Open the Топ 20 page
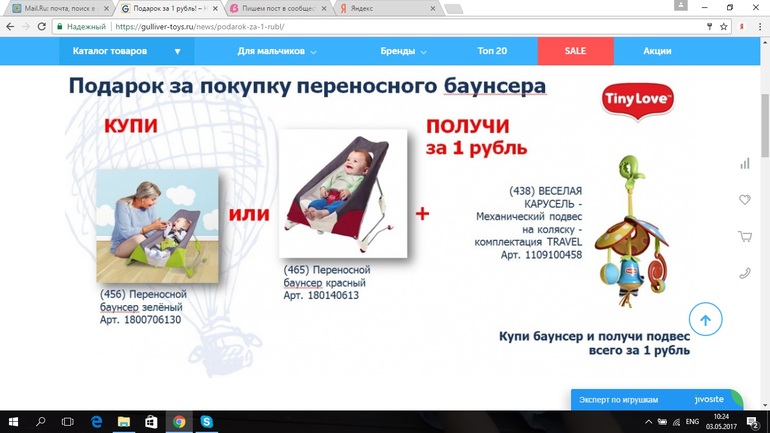This screenshot has height=433, width=770. tap(492, 51)
